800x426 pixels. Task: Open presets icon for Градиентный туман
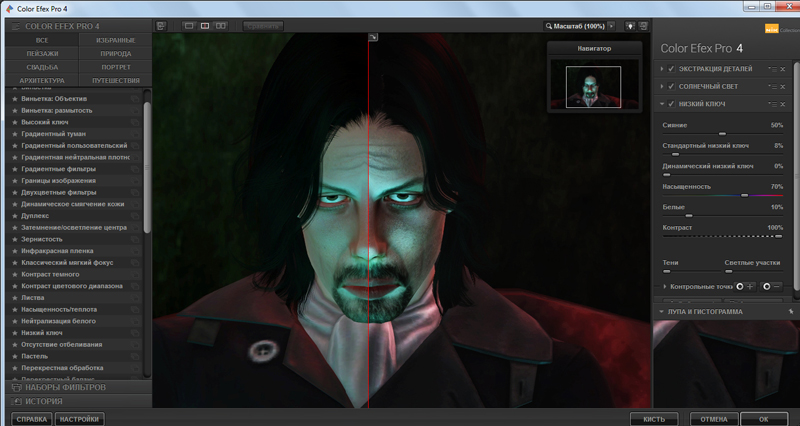click(135, 134)
